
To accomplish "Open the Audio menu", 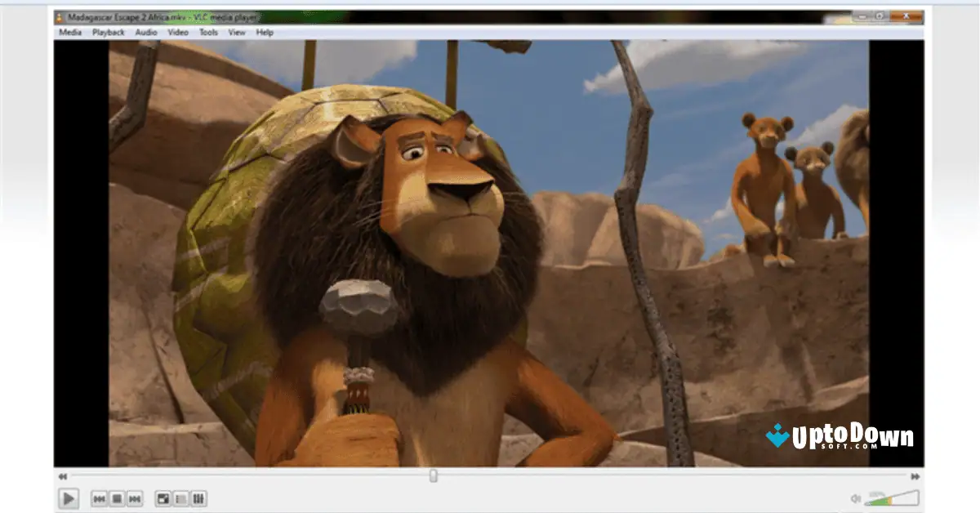I will click(145, 32).
